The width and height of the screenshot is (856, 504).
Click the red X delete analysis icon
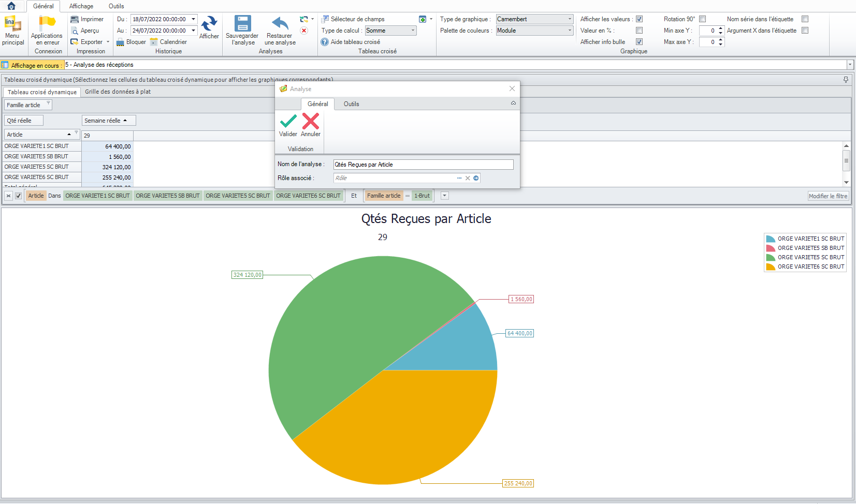pos(304,31)
